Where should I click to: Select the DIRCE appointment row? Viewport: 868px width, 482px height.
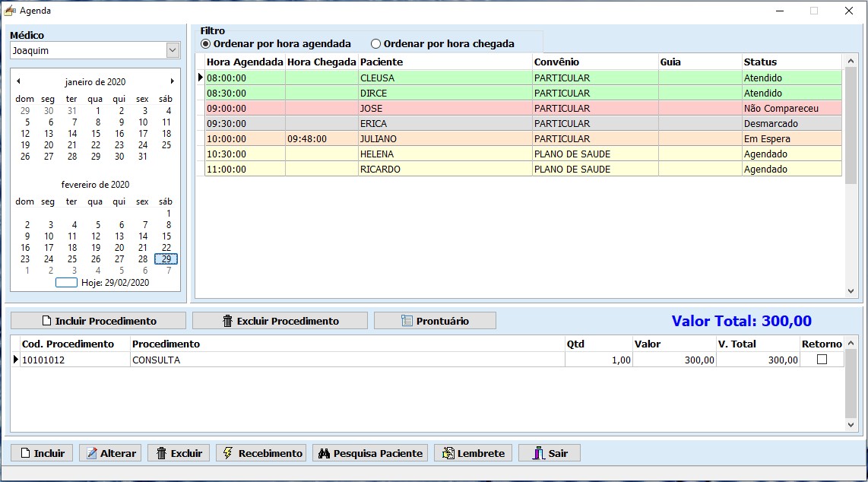point(523,93)
